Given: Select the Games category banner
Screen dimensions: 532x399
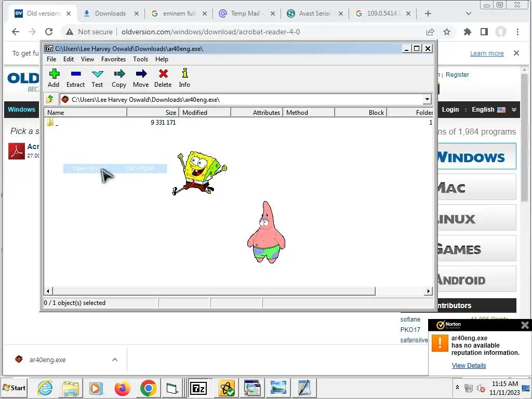Looking at the screenshot, I should 477,248.
